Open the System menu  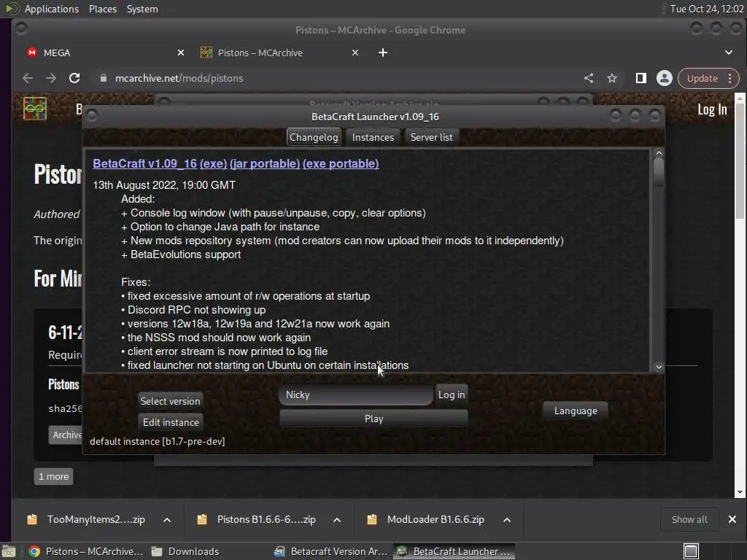(x=142, y=9)
